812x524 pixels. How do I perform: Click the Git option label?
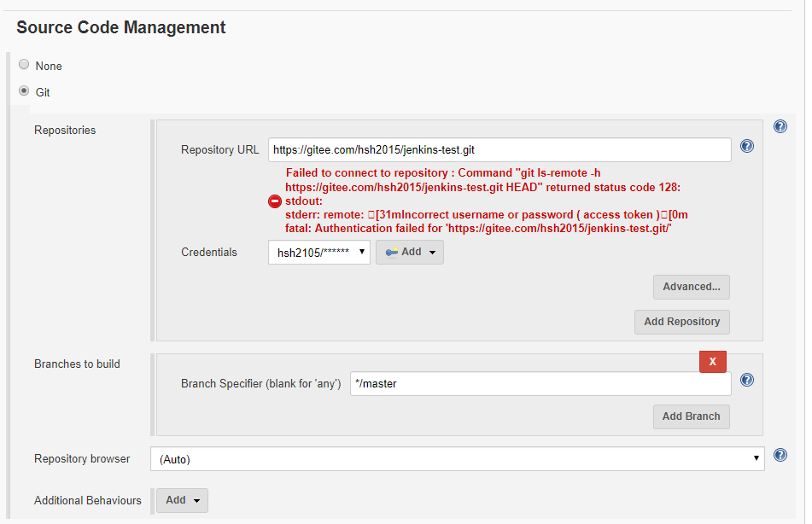(x=43, y=92)
